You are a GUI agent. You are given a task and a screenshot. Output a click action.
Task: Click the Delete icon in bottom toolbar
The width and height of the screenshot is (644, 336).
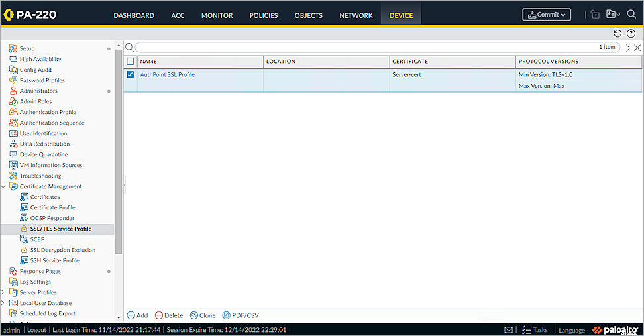[158, 315]
